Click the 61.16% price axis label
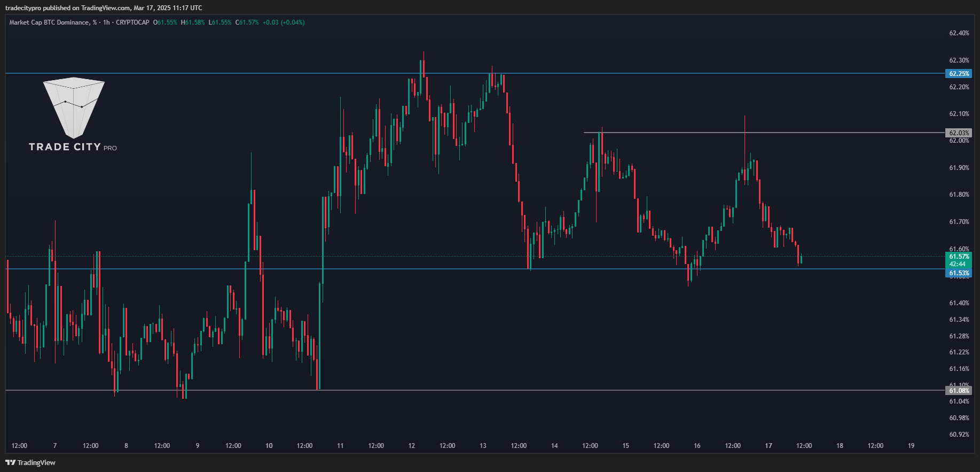Image resolution: width=980 pixels, height=472 pixels. 959,369
